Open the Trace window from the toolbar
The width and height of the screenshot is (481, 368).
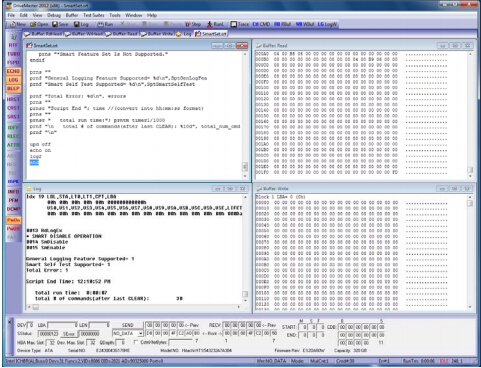click(x=240, y=24)
